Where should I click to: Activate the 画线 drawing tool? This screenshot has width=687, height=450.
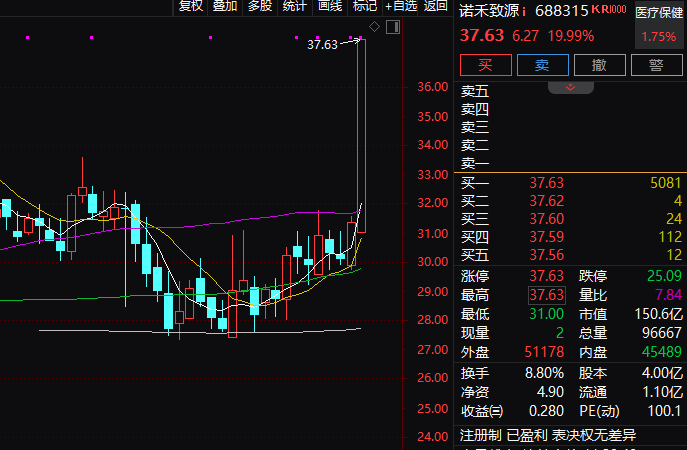click(x=329, y=6)
